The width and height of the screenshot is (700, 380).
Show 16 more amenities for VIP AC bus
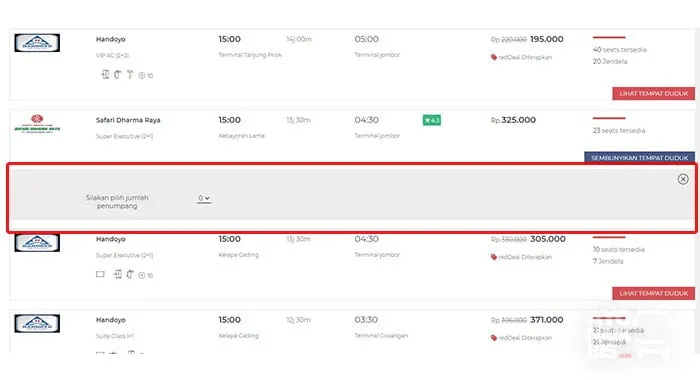[x=146, y=75]
